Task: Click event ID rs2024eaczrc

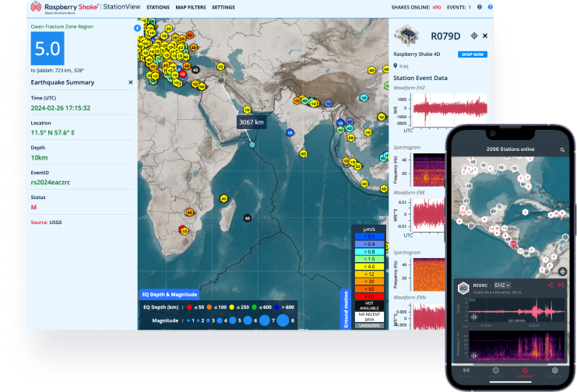Action: point(51,182)
